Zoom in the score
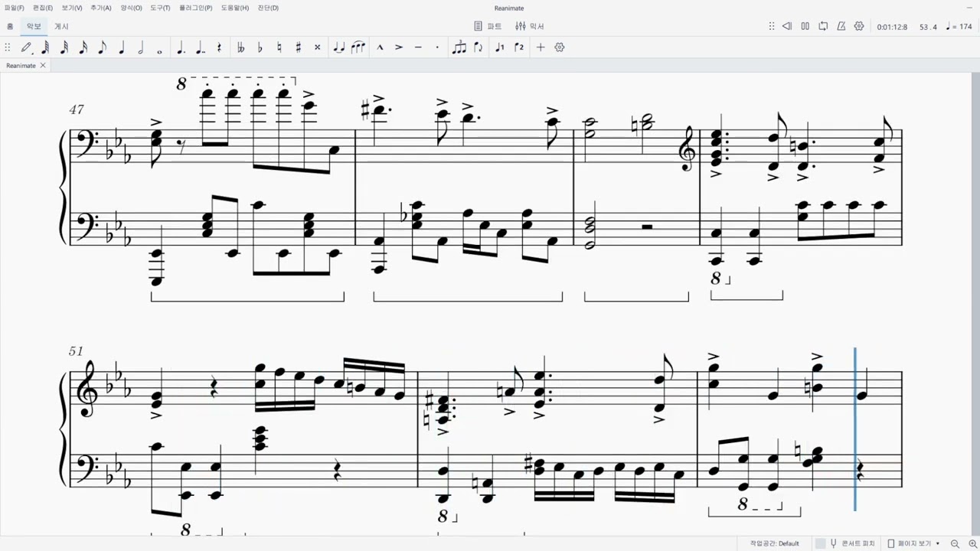The width and height of the screenshot is (980, 551). [x=972, y=543]
